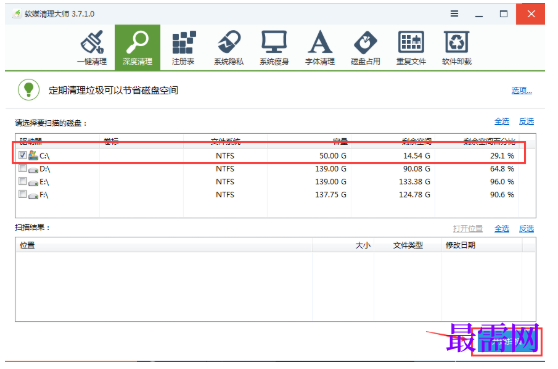
Task: Open the 磁盘占用 disk usage icon
Action: [365, 48]
